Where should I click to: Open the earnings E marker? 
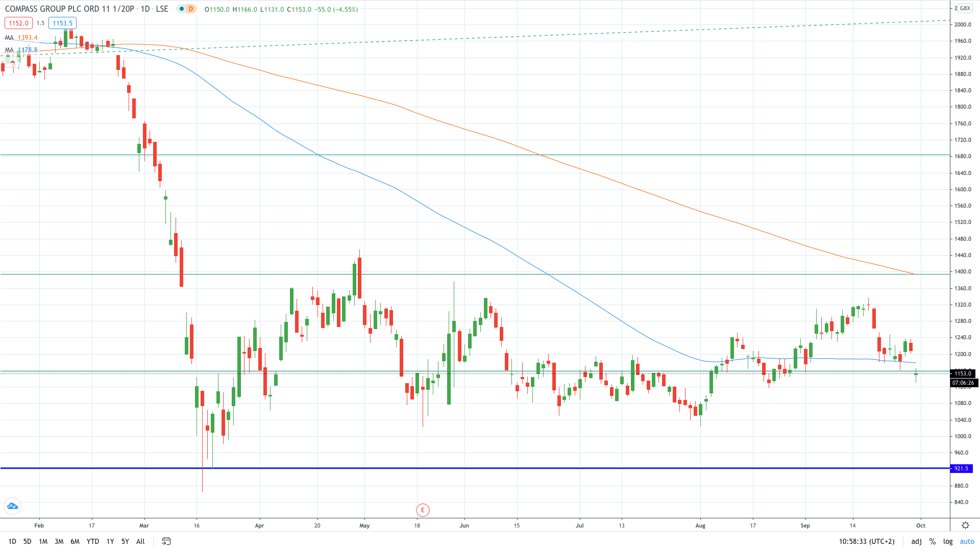click(423, 510)
